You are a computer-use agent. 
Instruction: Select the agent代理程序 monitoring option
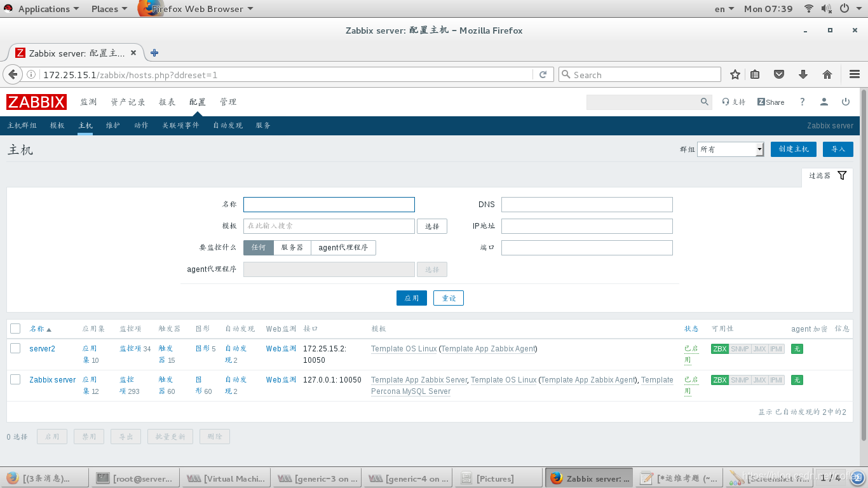pos(343,248)
